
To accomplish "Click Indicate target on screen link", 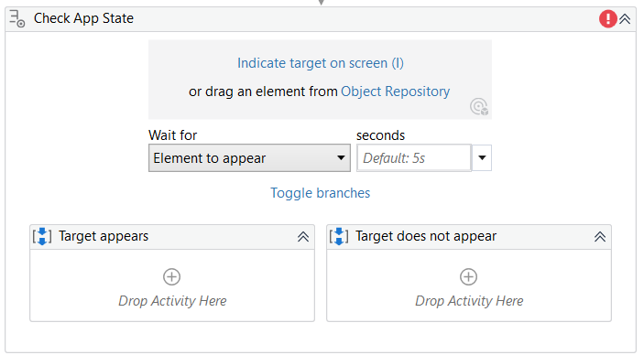I will point(321,63).
